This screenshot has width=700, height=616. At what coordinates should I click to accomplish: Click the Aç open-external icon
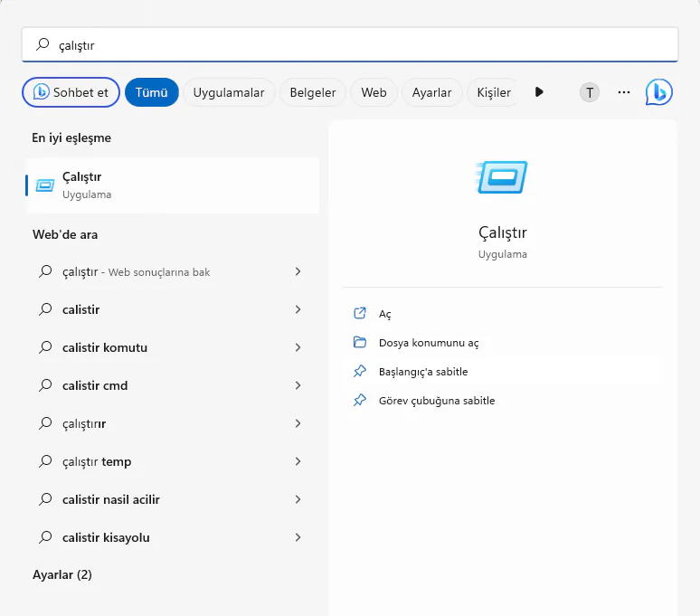tap(360, 313)
